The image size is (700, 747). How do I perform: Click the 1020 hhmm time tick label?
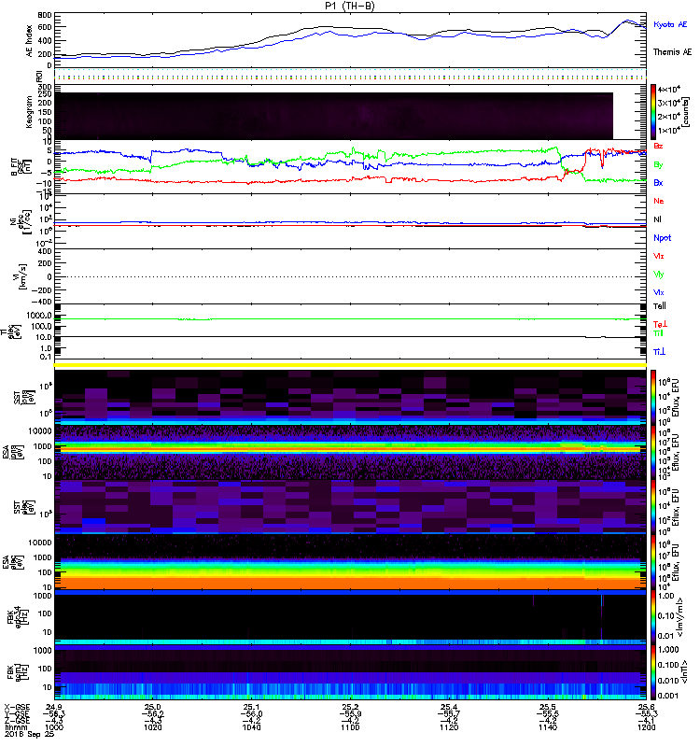pyautogui.click(x=152, y=727)
